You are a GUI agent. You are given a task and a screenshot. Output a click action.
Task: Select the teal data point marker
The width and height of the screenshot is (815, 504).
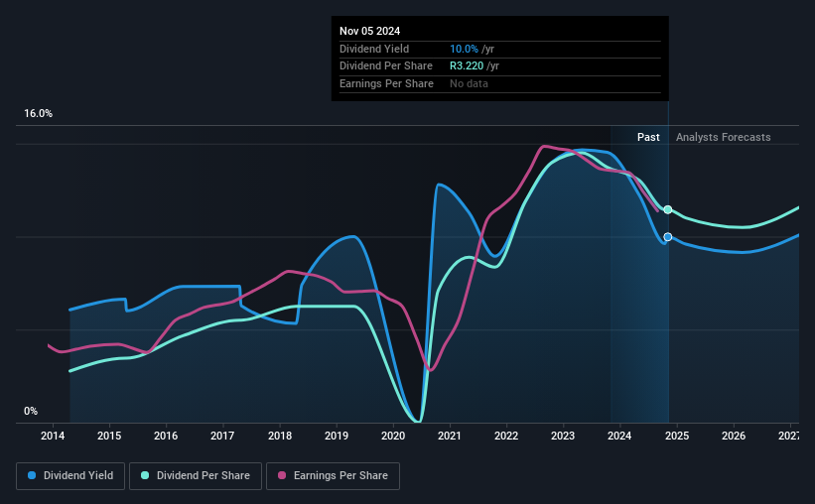point(668,210)
